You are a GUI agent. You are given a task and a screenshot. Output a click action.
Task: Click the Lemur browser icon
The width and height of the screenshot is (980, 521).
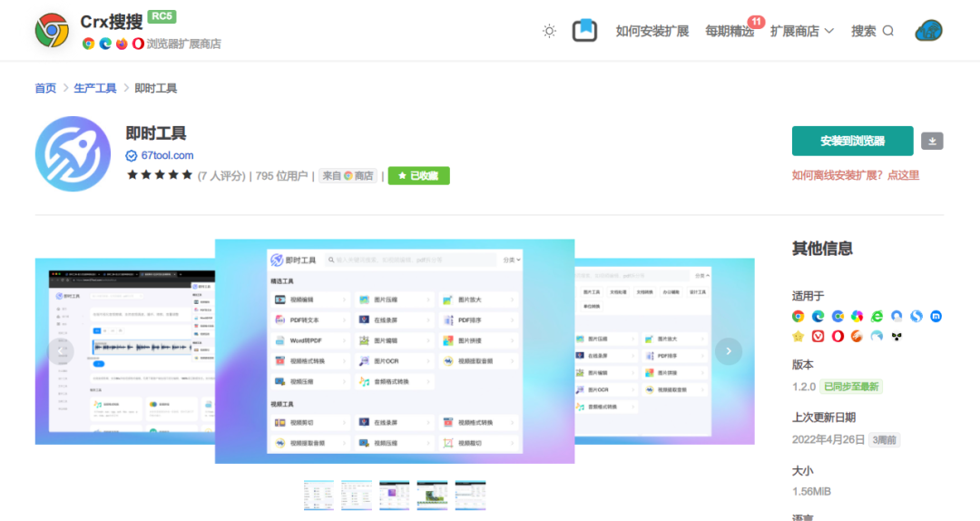[x=897, y=337]
